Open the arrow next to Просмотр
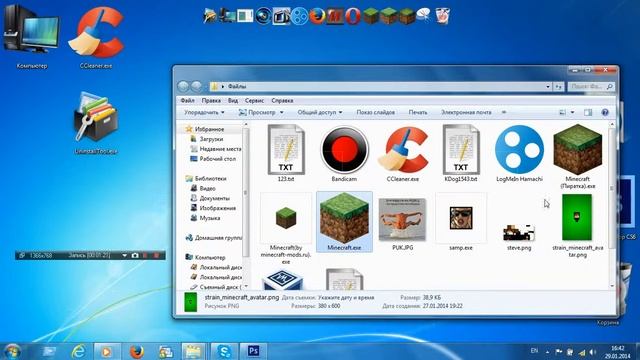The width and height of the screenshot is (640, 360). click(x=281, y=112)
